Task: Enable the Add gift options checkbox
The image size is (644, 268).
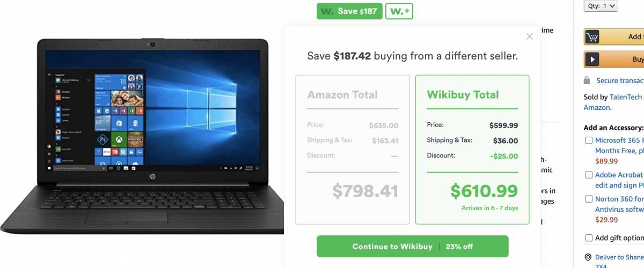Action: pyautogui.click(x=589, y=238)
